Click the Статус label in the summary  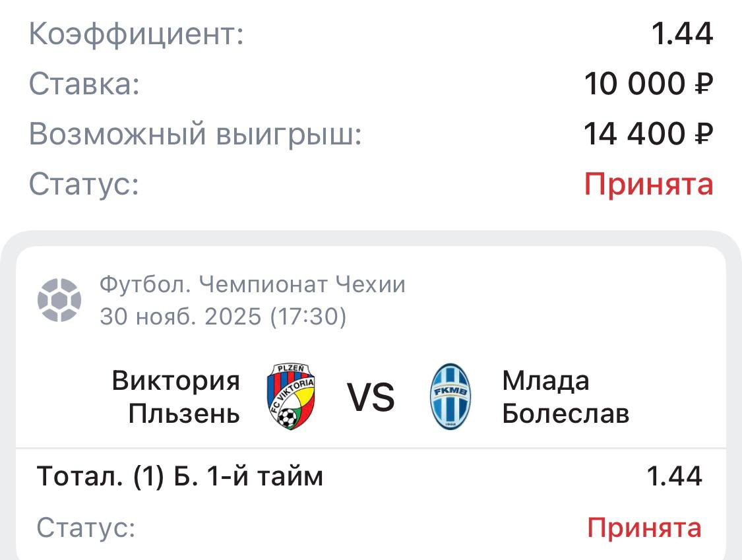(x=84, y=184)
